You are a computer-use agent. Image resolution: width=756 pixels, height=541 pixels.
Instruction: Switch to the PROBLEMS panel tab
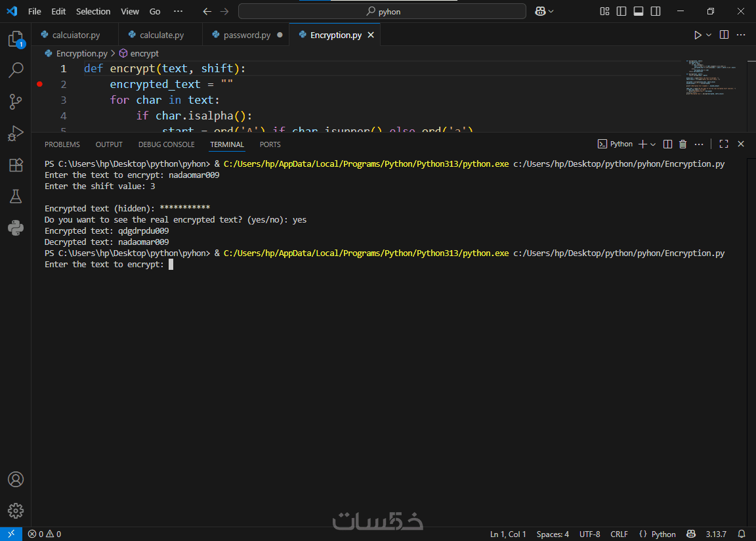pos(62,144)
